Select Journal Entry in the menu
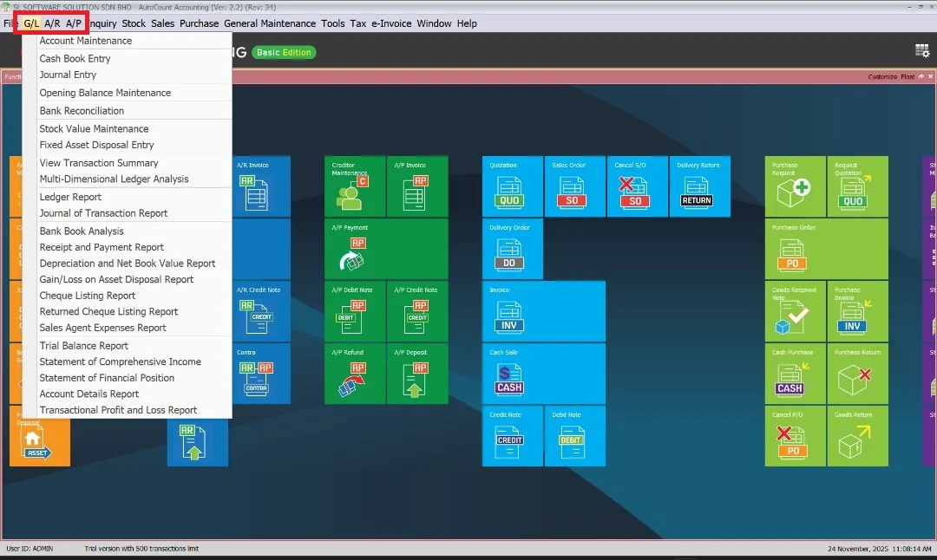937x560 pixels. tap(68, 75)
